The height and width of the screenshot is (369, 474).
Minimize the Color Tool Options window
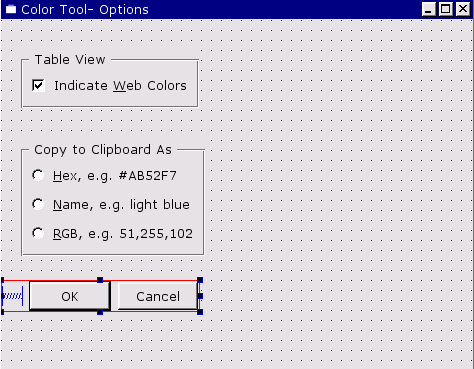[429, 9]
